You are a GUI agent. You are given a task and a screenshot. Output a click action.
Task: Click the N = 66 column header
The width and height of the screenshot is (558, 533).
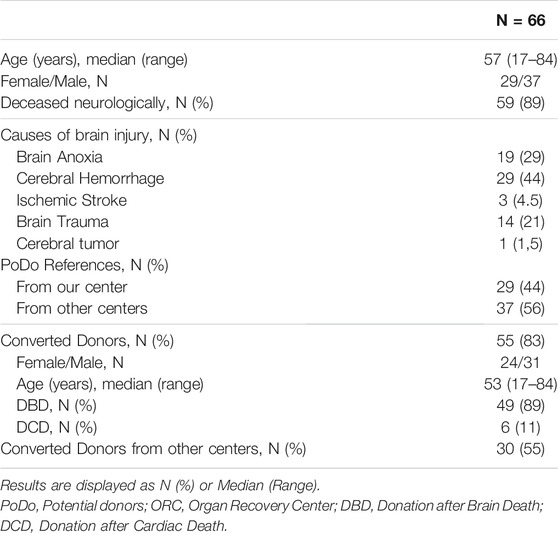(521, 20)
